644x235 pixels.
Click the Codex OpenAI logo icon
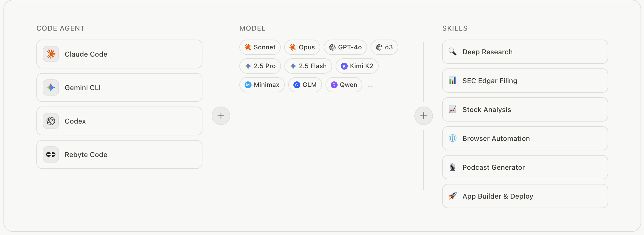(51, 121)
